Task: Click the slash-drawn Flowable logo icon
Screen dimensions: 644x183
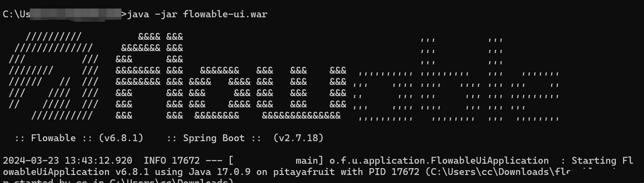Action: (x=53, y=76)
